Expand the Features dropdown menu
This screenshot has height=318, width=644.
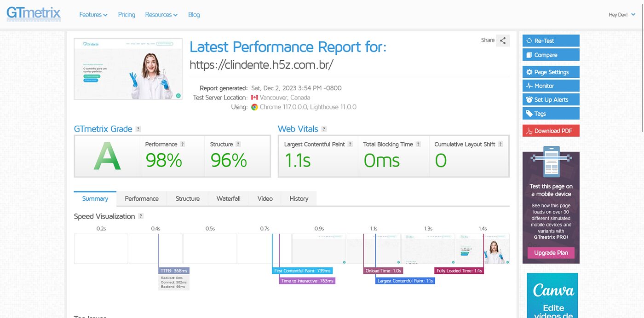click(93, 15)
